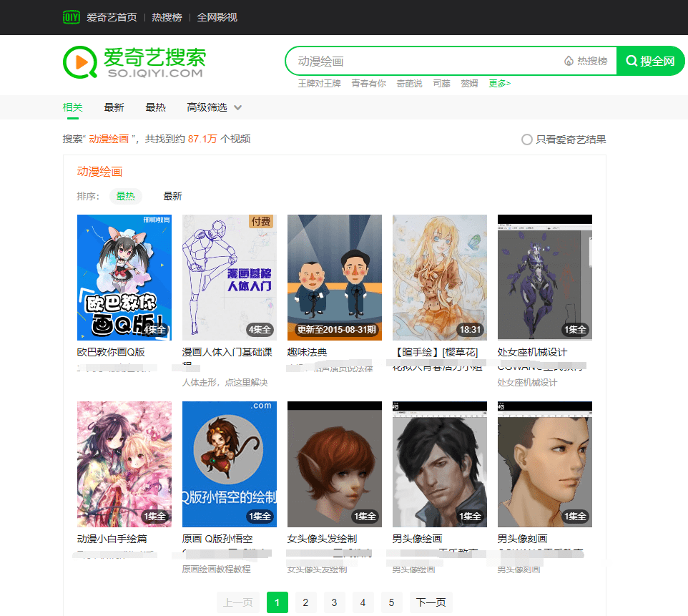Open the Q版孙悟空 thumbnail
The image size is (688, 616).
pos(230,464)
